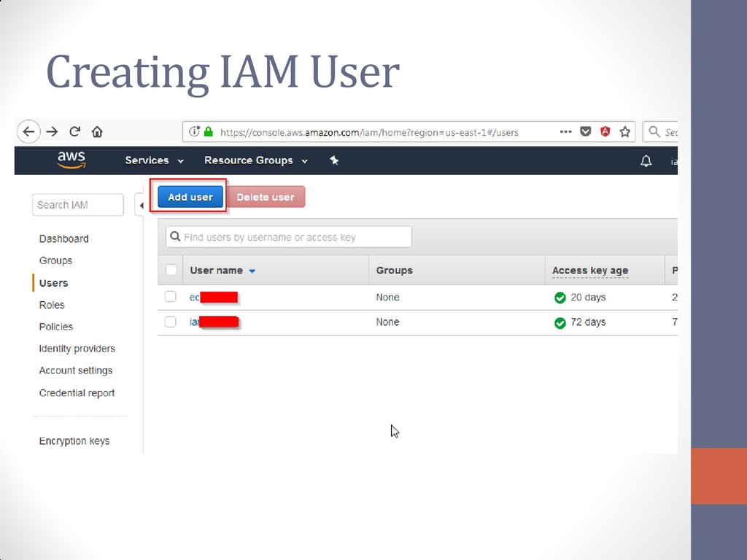Click the browser search magnifier icon

point(654,131)
